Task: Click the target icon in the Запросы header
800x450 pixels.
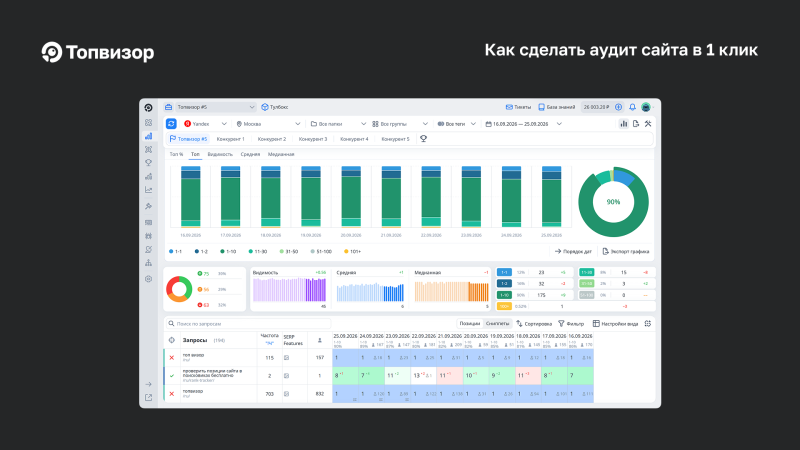Action: click(x=171, y=340)
